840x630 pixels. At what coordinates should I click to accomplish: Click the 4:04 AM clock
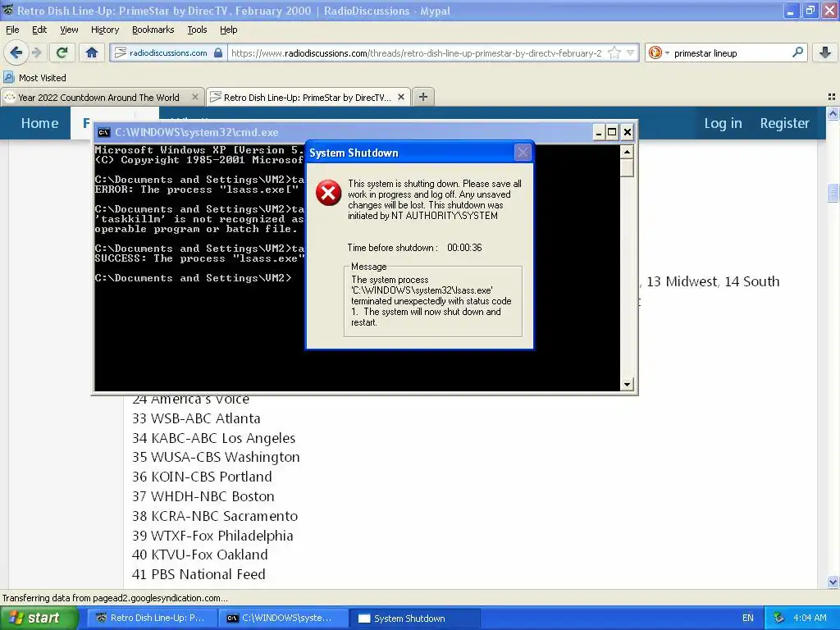coord(810,619)
